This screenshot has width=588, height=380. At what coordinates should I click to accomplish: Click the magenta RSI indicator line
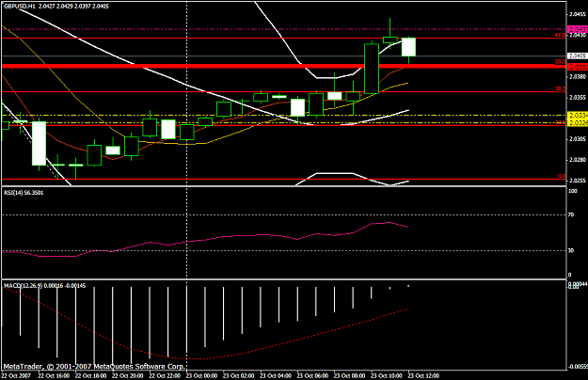tap(205, 239)
